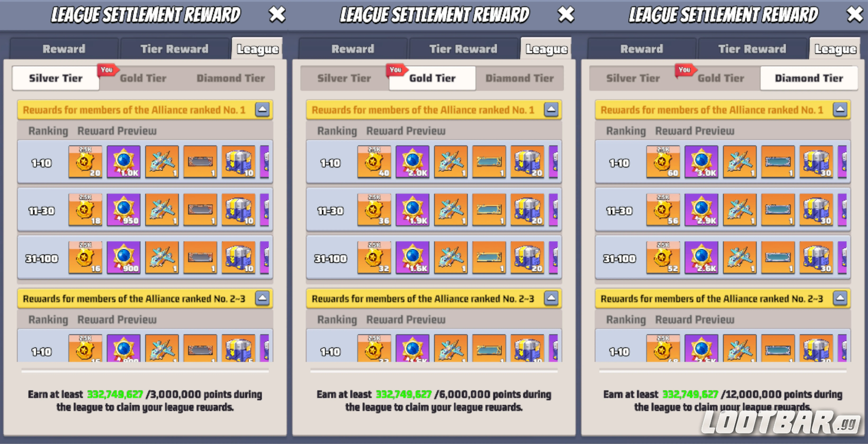
Task: Select Diamond Tier in the left panel
Action: click(230, 78)
